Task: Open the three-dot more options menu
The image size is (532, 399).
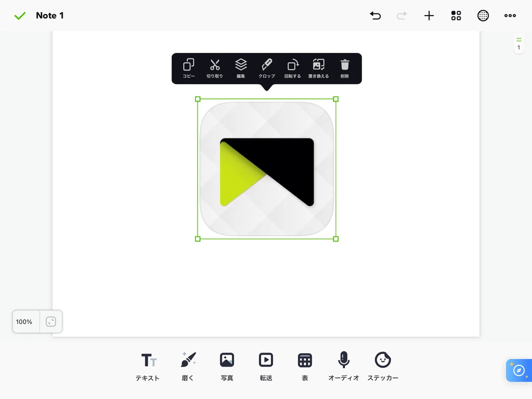Action: 510,16
